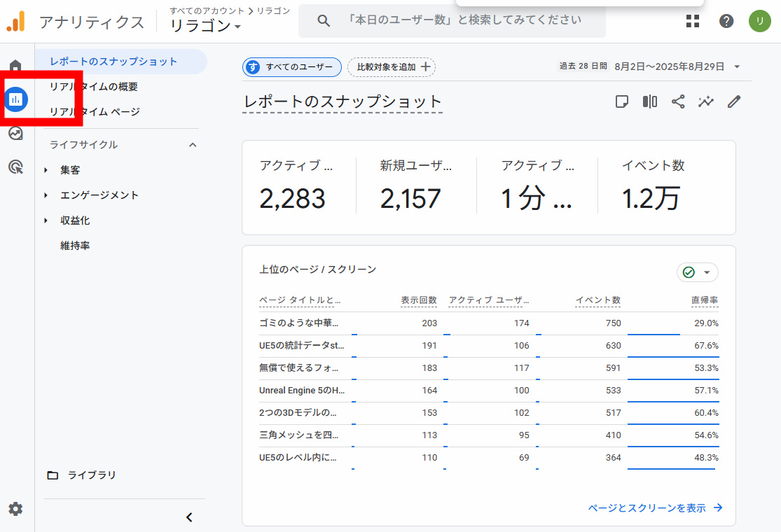Screen dimensions: 781x532
Task: Select リアルタイムの概要 in sidebar
Action: (94, 87)
